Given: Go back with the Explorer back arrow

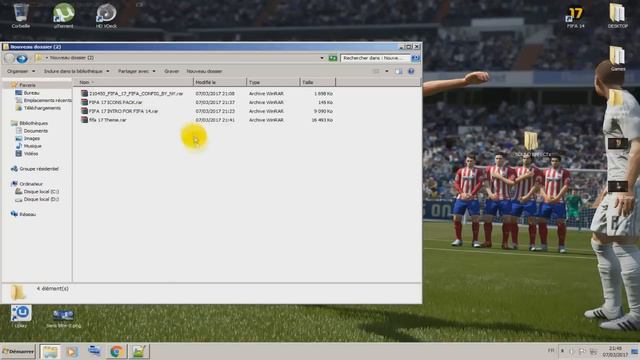Looking at the screenshot, I should (x=9, y=58).
